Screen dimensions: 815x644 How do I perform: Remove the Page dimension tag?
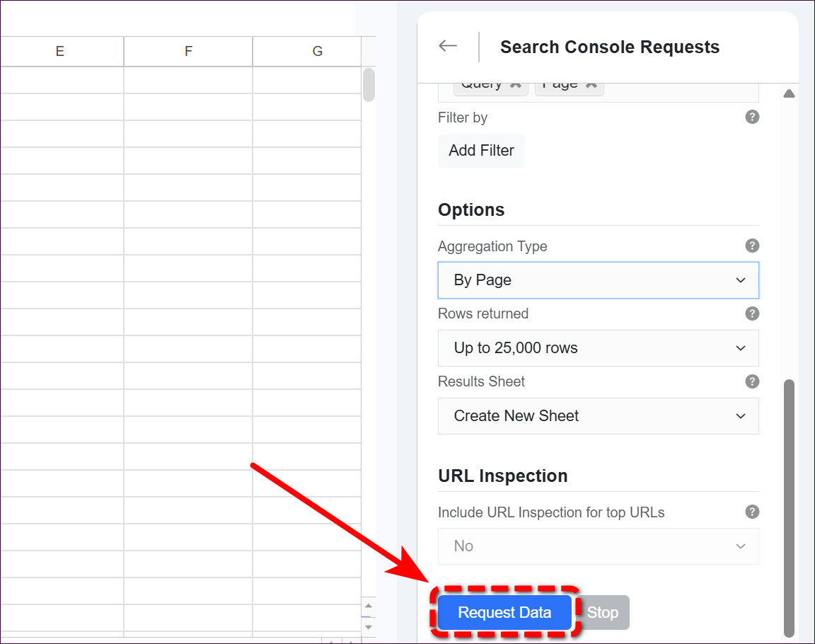(x=591, y=85)
